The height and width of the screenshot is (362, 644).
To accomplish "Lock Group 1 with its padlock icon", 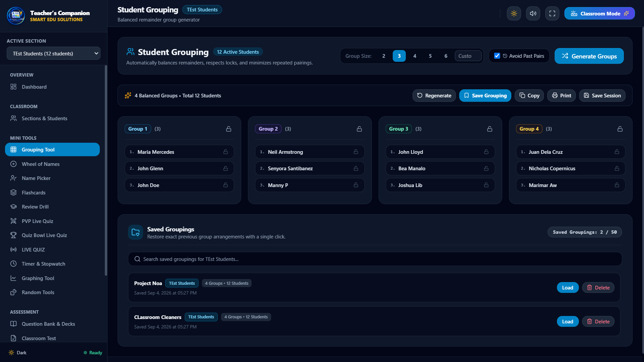I will click(x=228, y=129).
